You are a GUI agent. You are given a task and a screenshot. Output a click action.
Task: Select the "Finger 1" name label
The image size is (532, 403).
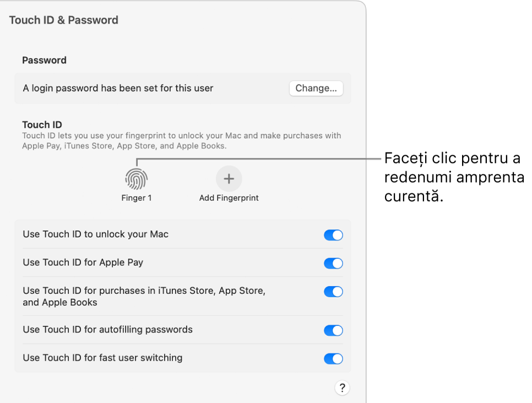coord(137,198)
